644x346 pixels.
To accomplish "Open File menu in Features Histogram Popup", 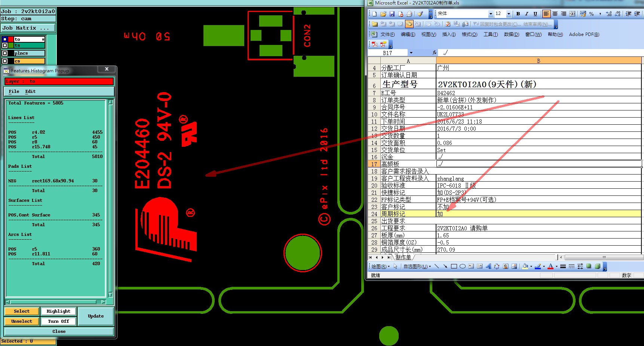I will 14,91.
